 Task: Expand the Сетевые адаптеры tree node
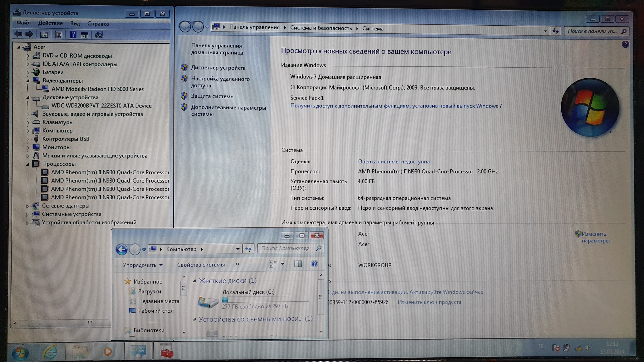[28, 206]
